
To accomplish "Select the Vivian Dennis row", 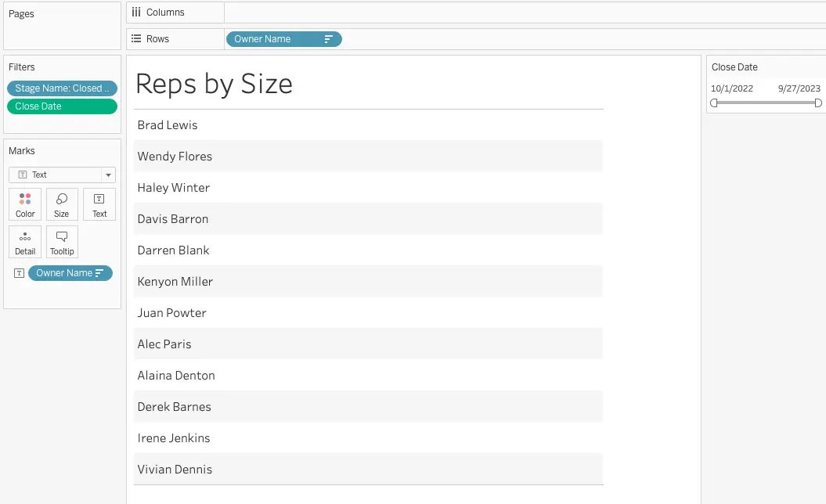I will pos(175,470).
